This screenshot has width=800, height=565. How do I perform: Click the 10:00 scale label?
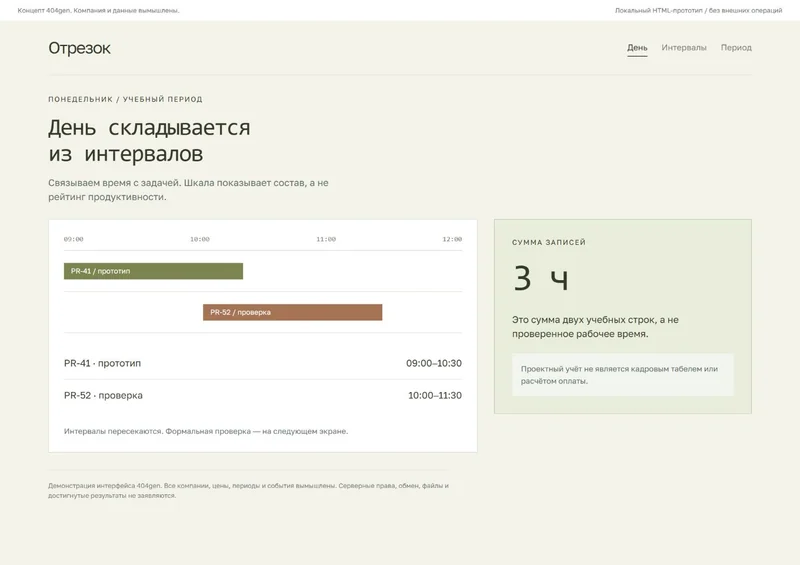(x=199, y=239)
